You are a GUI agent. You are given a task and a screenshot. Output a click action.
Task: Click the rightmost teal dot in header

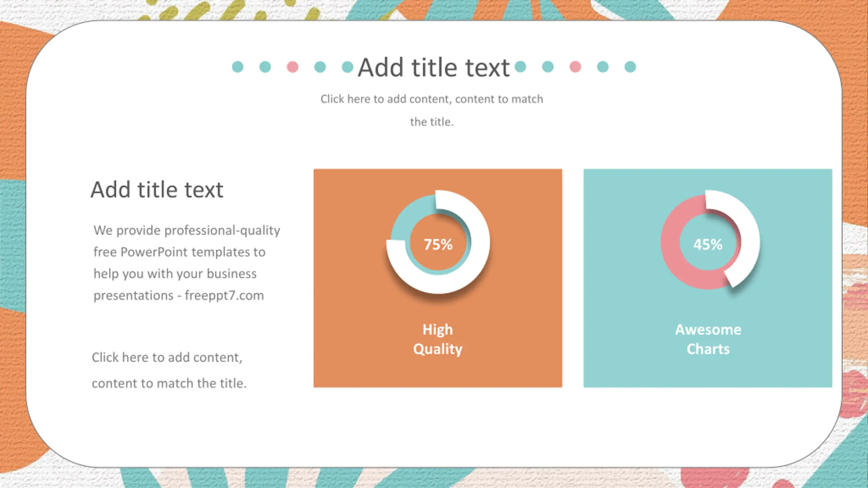pos(630,67)
